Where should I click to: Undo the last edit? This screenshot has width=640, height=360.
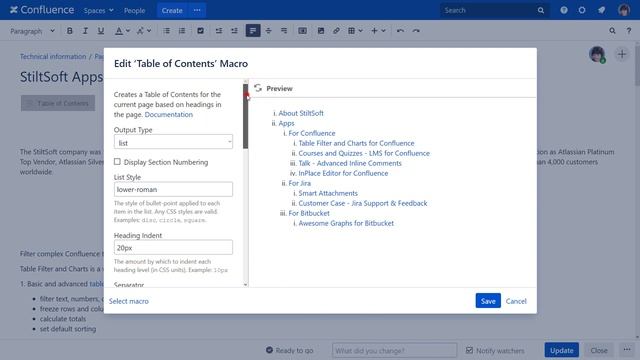[400, 31]
